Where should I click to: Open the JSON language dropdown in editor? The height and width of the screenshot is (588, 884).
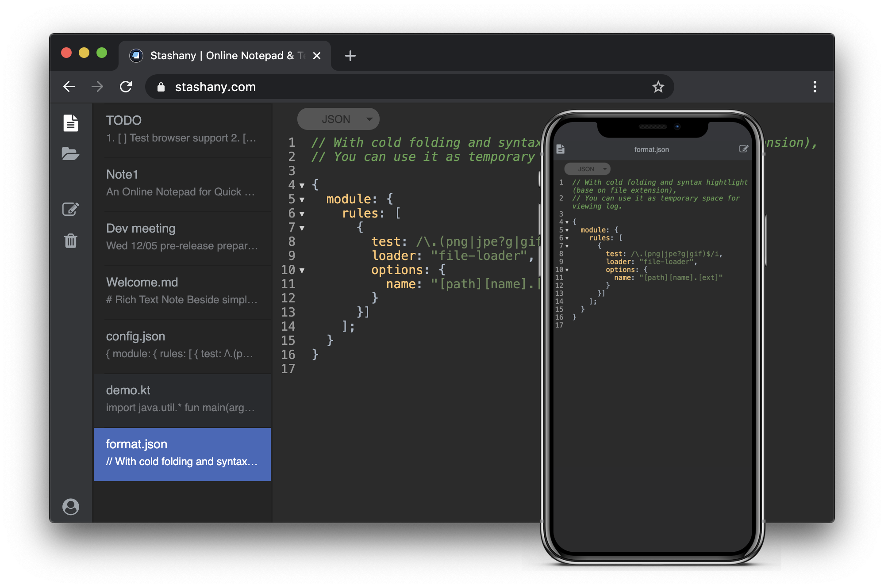tap(338, 119)
